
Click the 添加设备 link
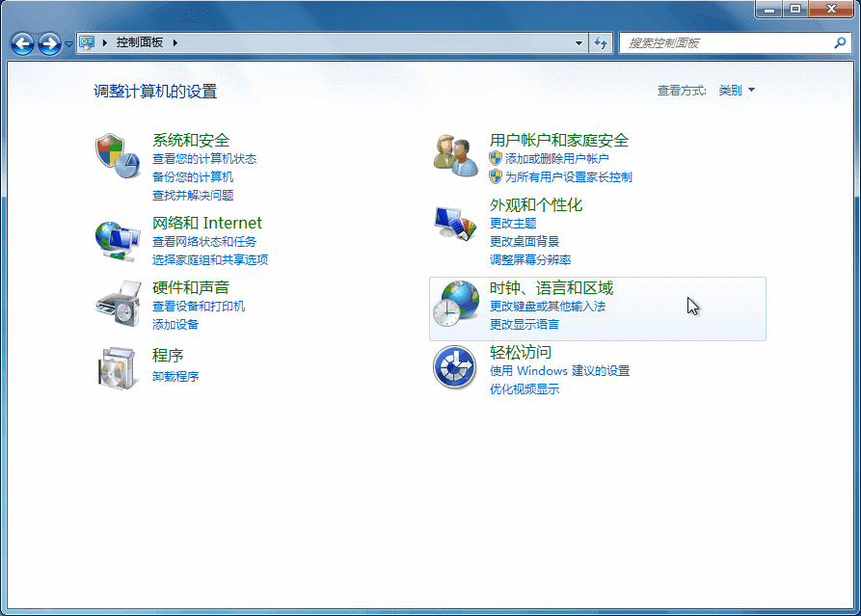tap(175, 325)
